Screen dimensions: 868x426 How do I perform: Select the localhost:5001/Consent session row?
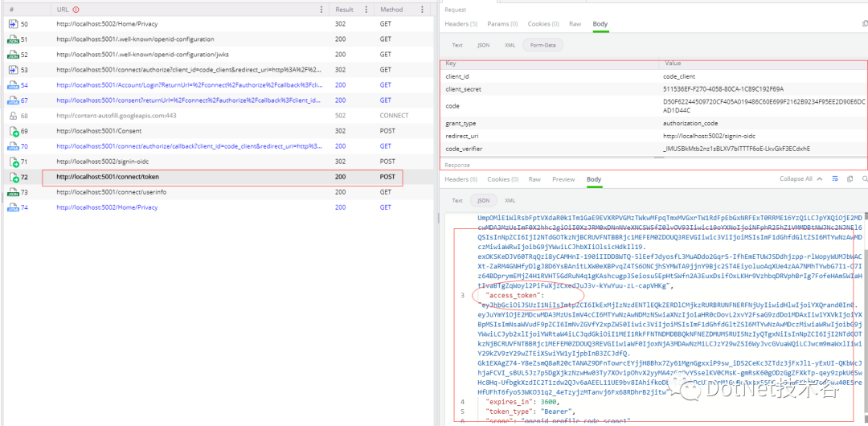(x=218, y=131)
